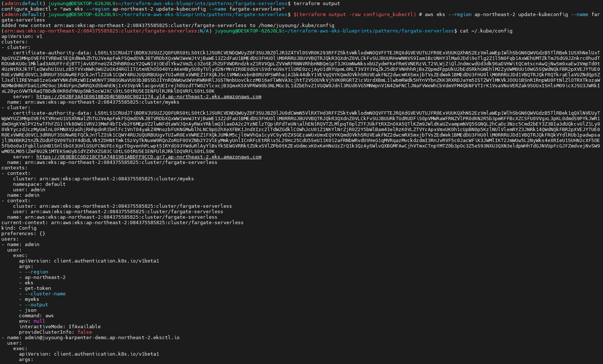Click the 'clusters:' key line

(15, 42)
